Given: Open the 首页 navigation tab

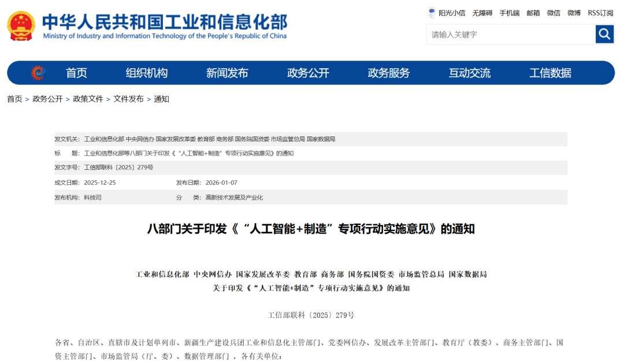Looking at the screenshot, I should pyautogui.click(x=76, y=73).
